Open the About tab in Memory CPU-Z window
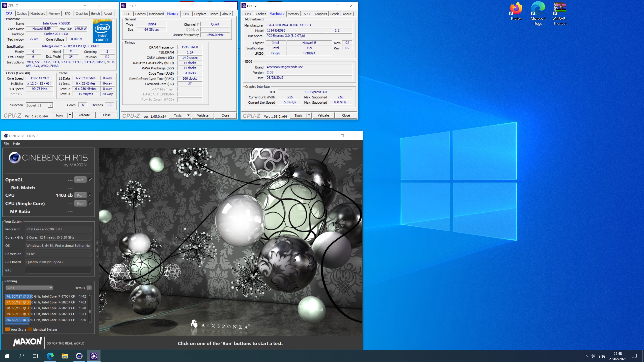Screen dimensions: 644x362 pos(227,14)
